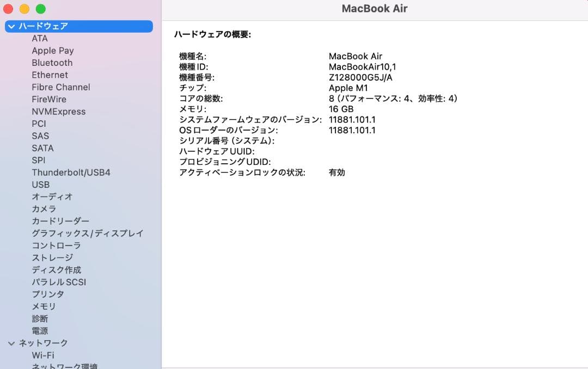The image size is (588, 369).
Task: Select Apple Pay information
Action: pos(52,51)
